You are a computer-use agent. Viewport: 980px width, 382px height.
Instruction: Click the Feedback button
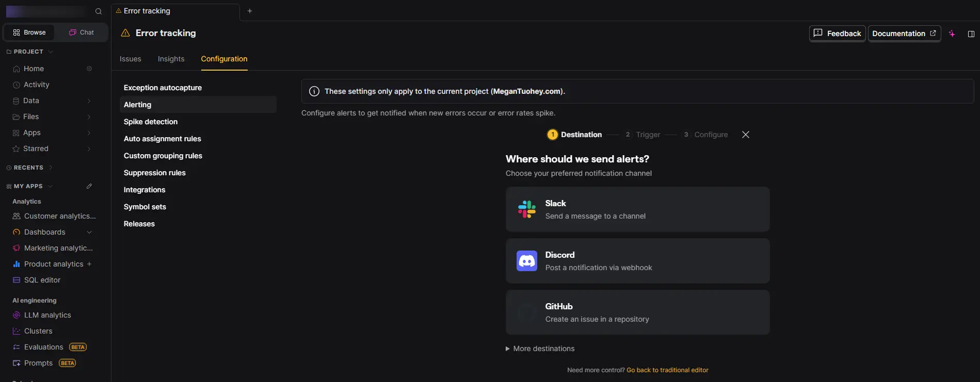tap(837, 34)
